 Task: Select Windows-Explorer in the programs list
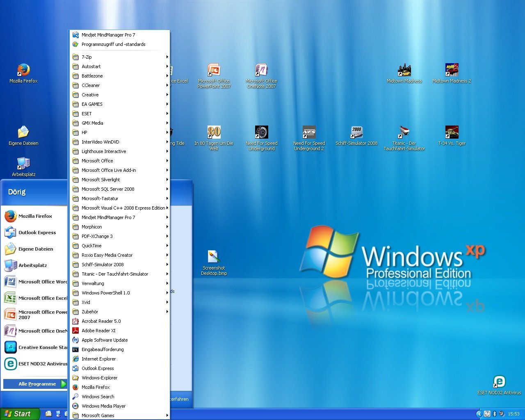120,378
